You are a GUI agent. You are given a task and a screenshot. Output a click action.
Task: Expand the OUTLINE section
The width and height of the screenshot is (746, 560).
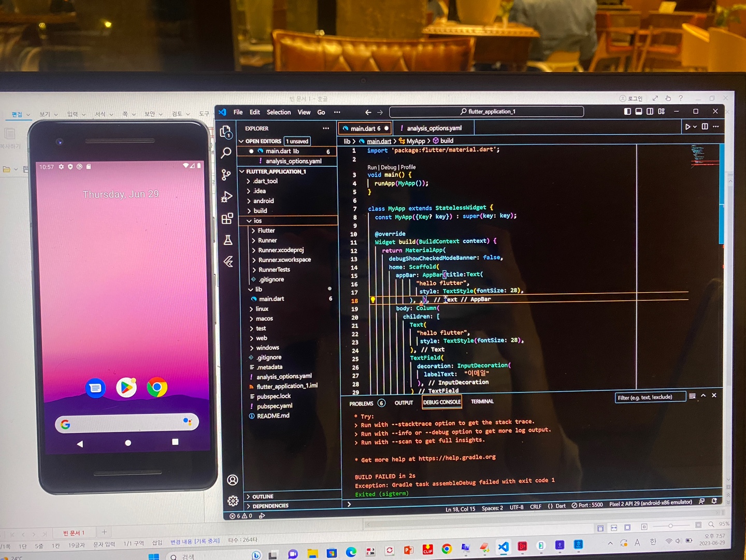pos(263,496)
